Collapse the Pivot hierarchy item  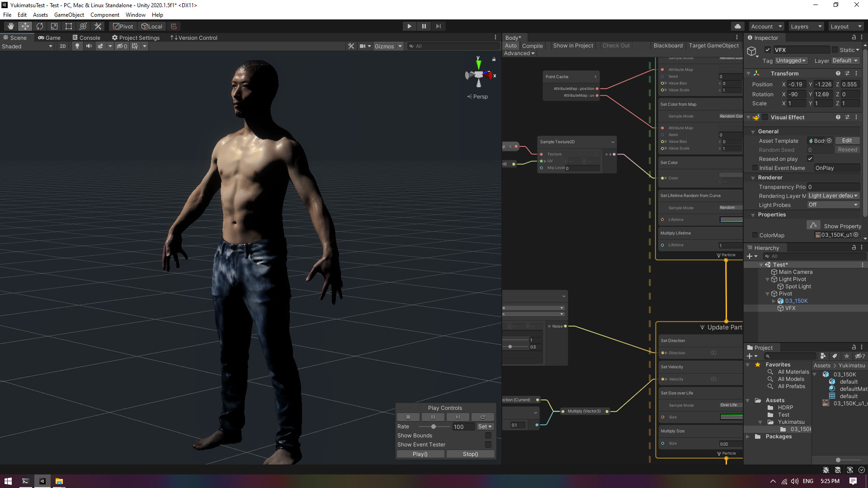tap(768, 294)
